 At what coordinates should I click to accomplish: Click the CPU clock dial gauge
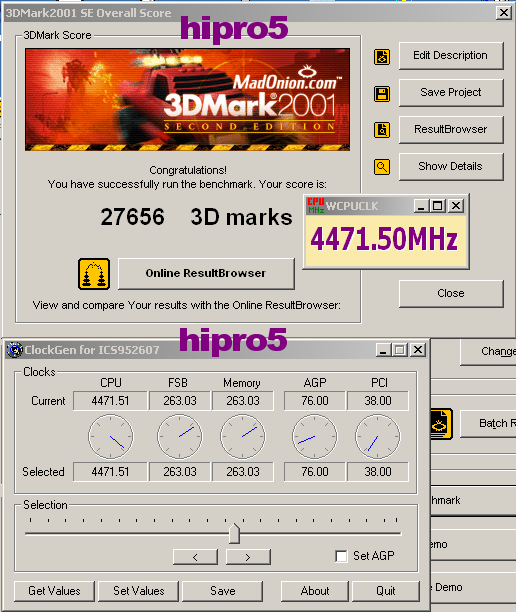111,436
